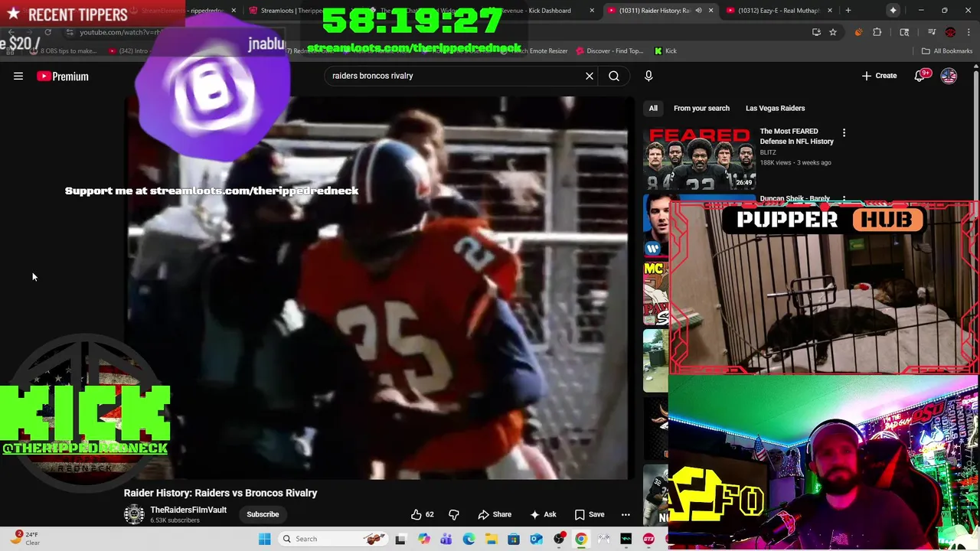Open TheRaidersFilmVault channel avatar

[134, 514]
